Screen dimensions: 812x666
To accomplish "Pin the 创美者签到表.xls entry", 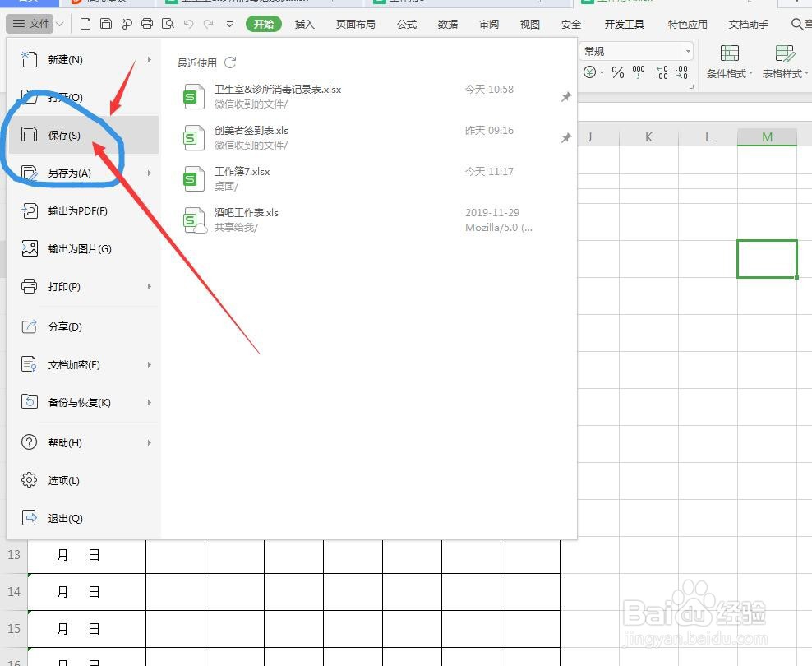I will tap(566, 138).
